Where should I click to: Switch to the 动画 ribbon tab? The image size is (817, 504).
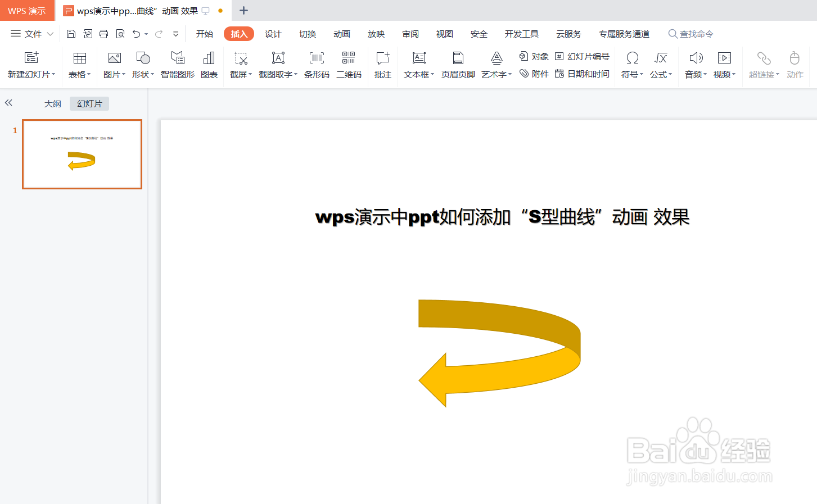[x=342, y=34]
